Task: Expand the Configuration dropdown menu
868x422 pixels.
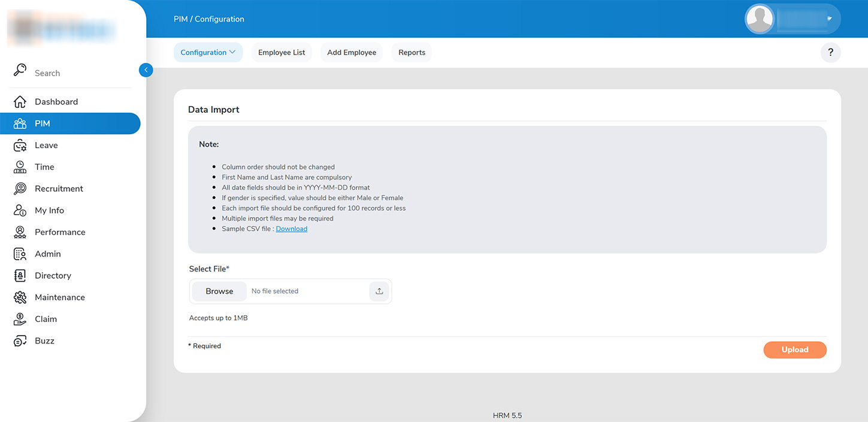Action: click(208, 53)
